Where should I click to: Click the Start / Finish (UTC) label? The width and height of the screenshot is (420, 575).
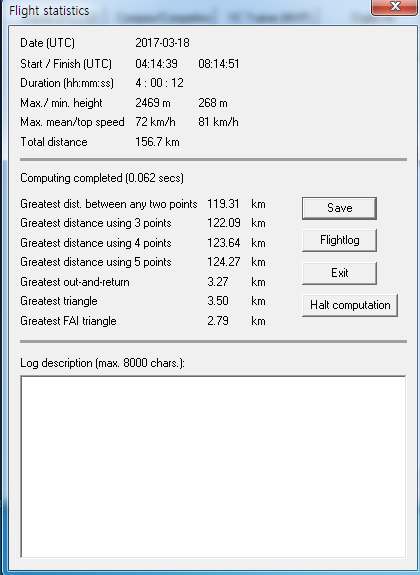click(66, 64)
